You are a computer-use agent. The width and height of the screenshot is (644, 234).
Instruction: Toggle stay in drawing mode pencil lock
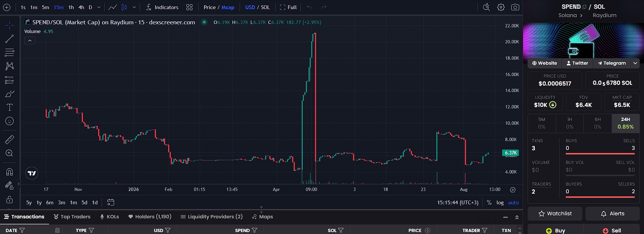click(10, 185)
